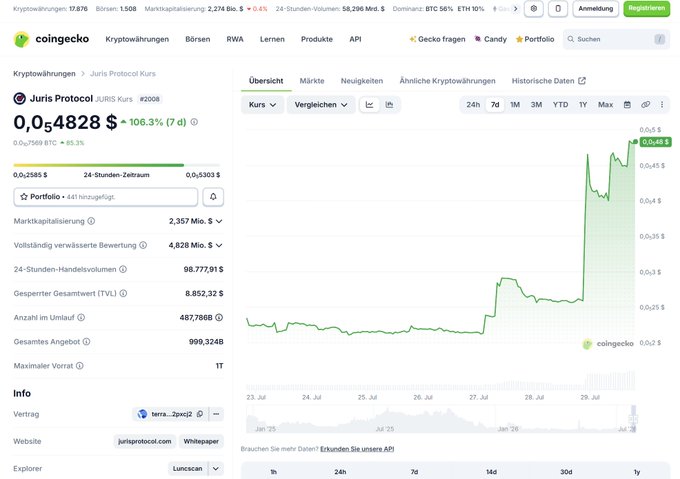The height and width of the screenshot is (479, 680).
Task: Add coin to Portfolio button
Action: point(105,197)
